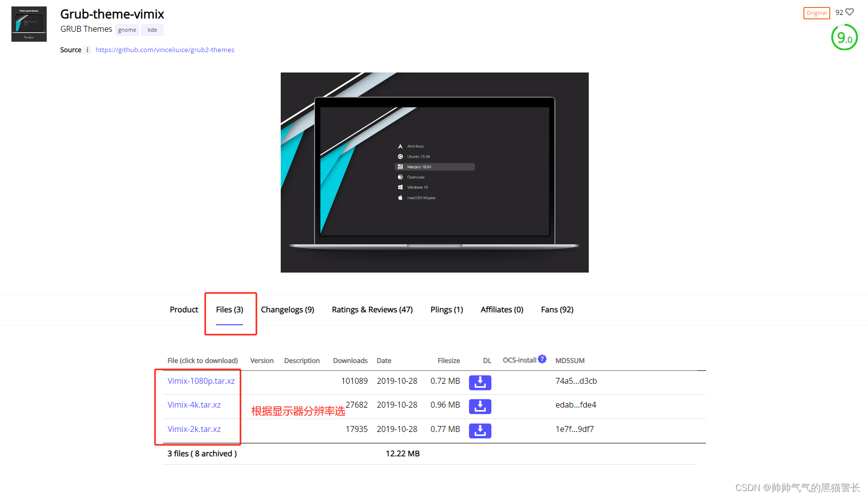Click the gnome tag

click(127, 30)
